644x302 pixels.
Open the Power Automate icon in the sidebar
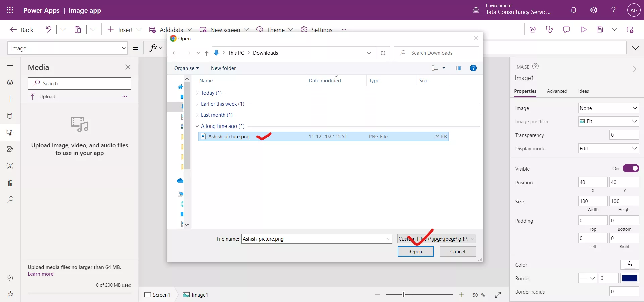(x=10, y=149)
